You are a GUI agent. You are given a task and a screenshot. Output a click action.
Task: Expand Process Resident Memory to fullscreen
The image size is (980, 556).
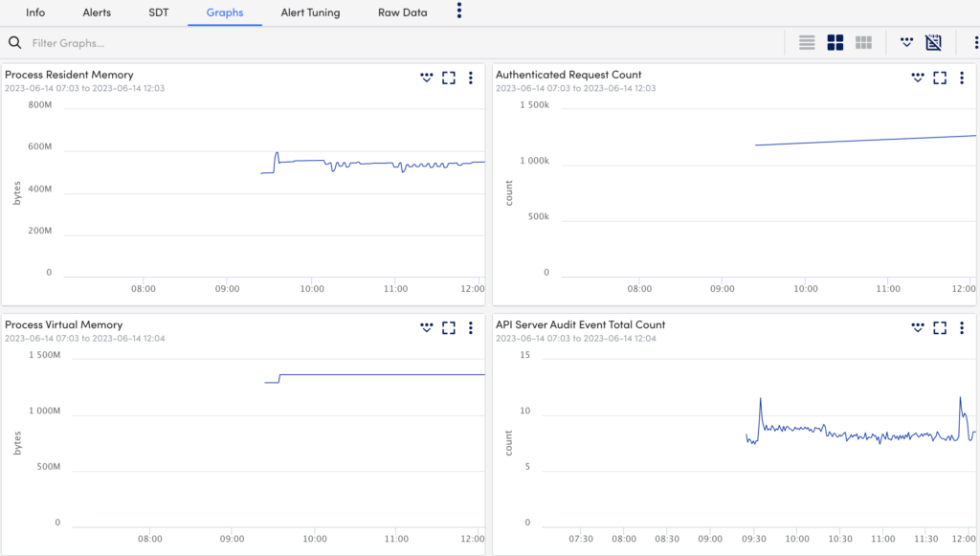point(448,78)
